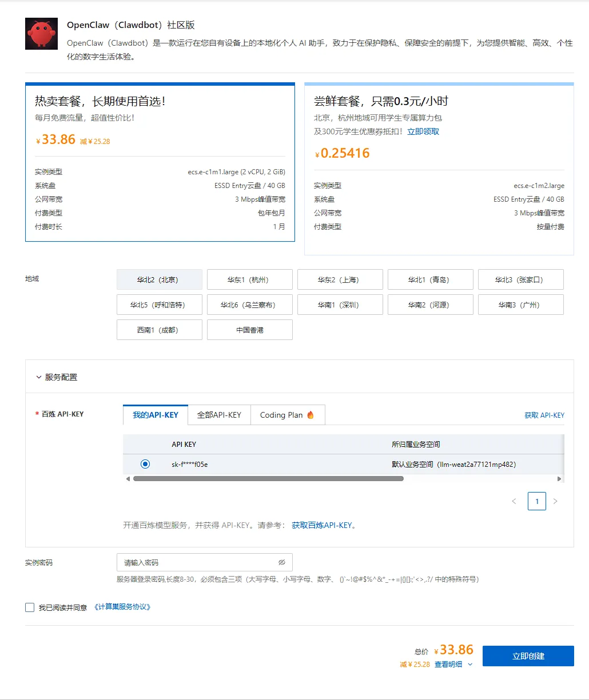Select the 华东1（杭州） region
Image resolution: width=589 pixels, height=700 pixels.
(250, 280)
